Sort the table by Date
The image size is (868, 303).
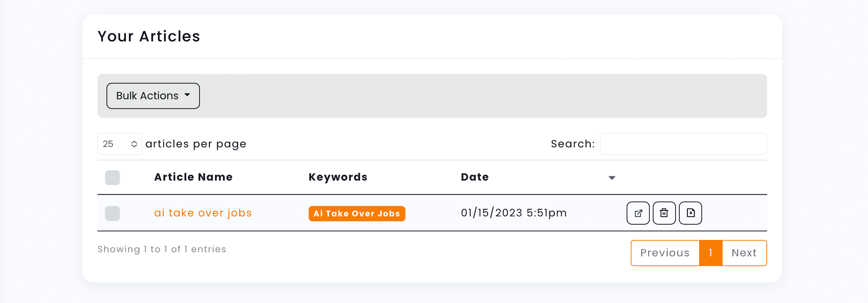(474, 177)
